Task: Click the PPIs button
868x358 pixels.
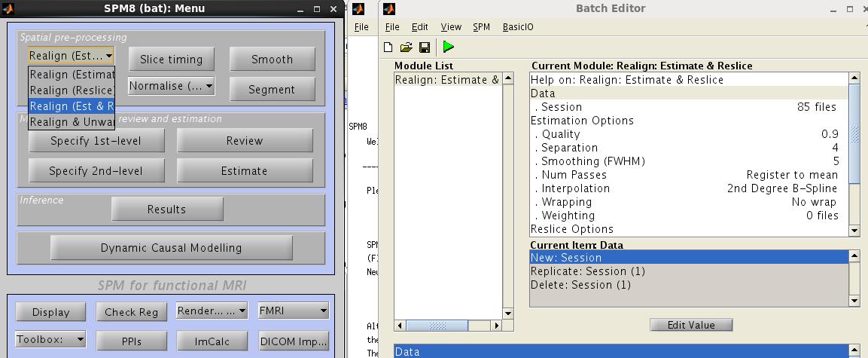Action: pyautogui.click(x=131, y=341)
